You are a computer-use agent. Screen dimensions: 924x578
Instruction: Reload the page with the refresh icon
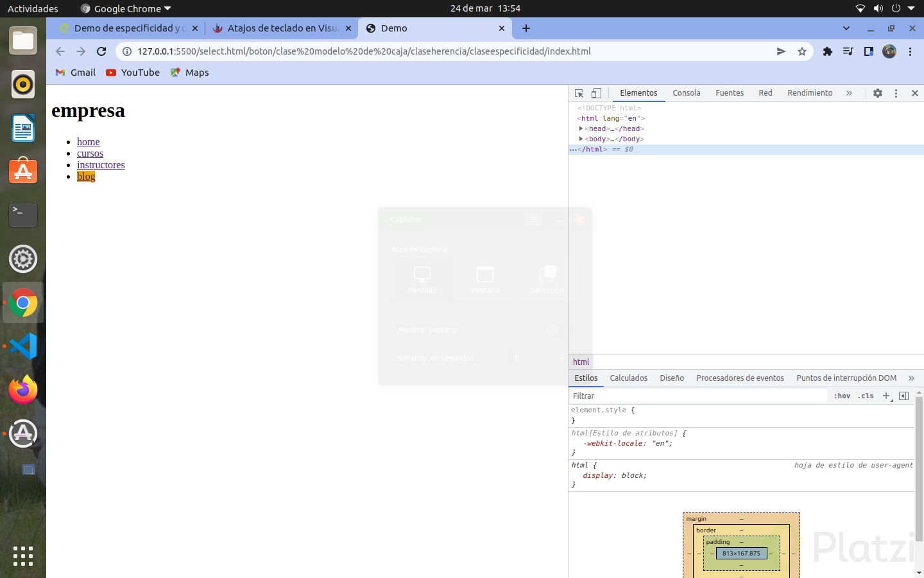(x=101, y=51)
